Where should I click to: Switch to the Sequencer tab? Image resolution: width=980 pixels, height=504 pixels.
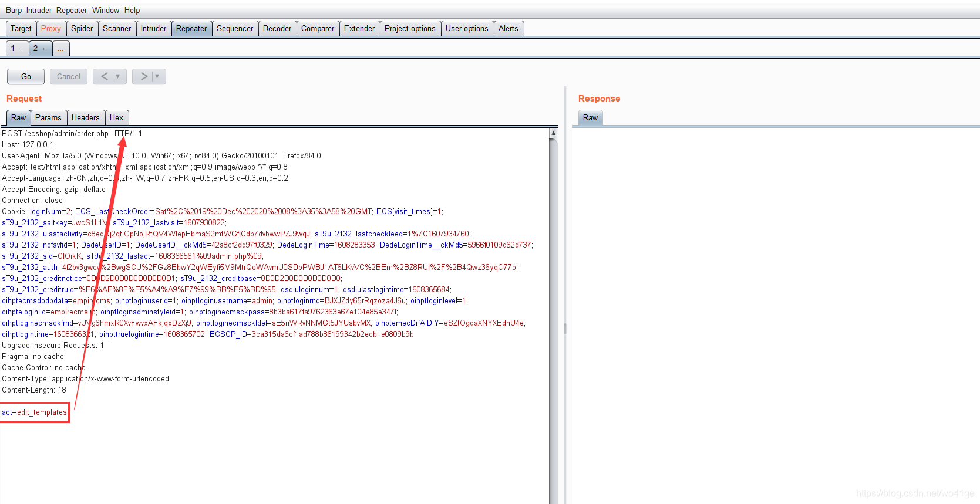click(235, 28)
